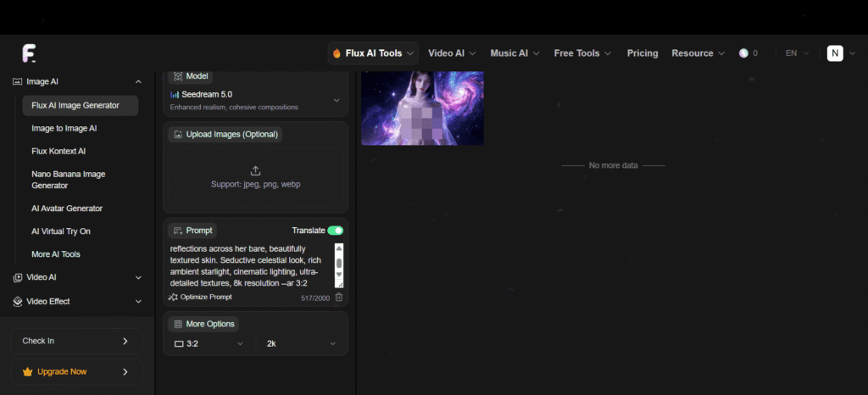
Task: Click the prompt scrollbar down arrow
Action: (339, 275)
